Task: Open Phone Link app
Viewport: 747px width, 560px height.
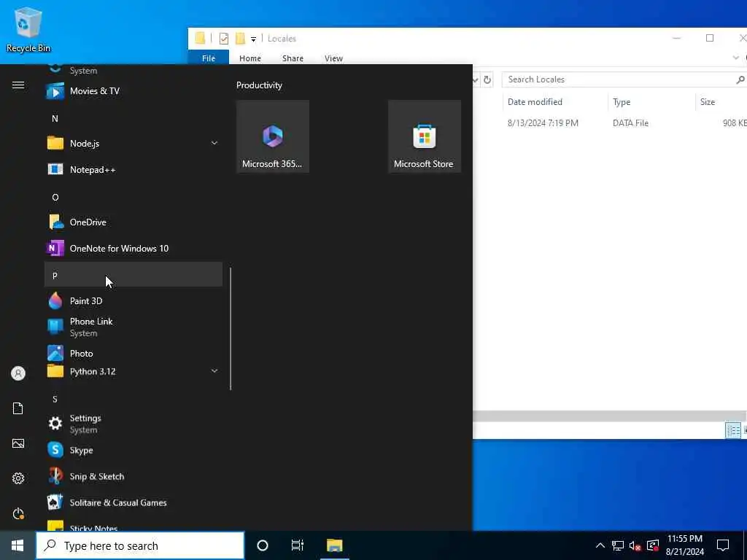Action: 133,327
